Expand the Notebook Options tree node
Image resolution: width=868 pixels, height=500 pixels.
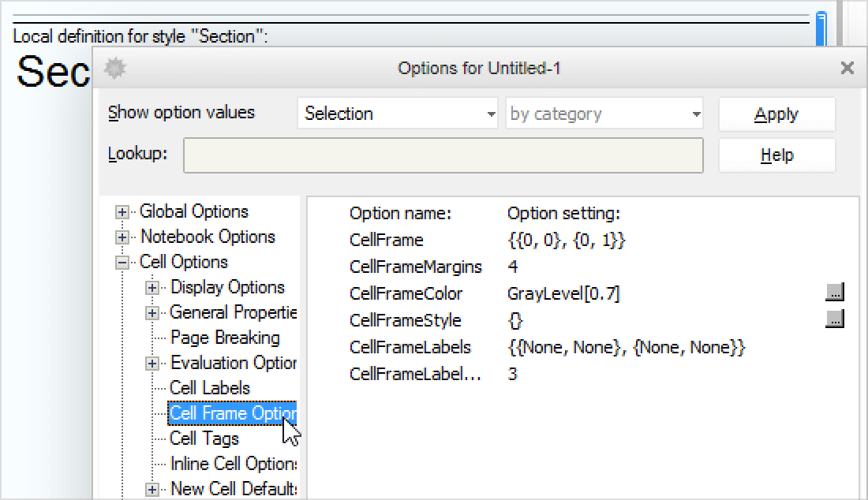point(122,237)
